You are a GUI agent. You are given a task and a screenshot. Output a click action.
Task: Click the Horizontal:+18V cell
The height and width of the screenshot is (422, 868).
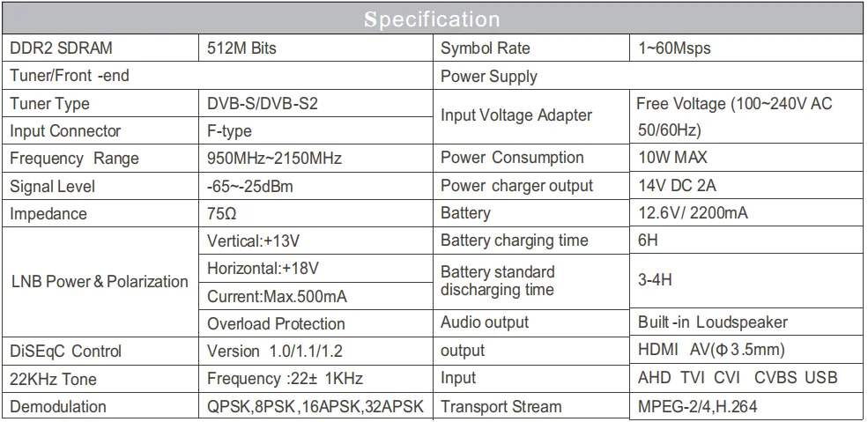click(x=263, y=268)
